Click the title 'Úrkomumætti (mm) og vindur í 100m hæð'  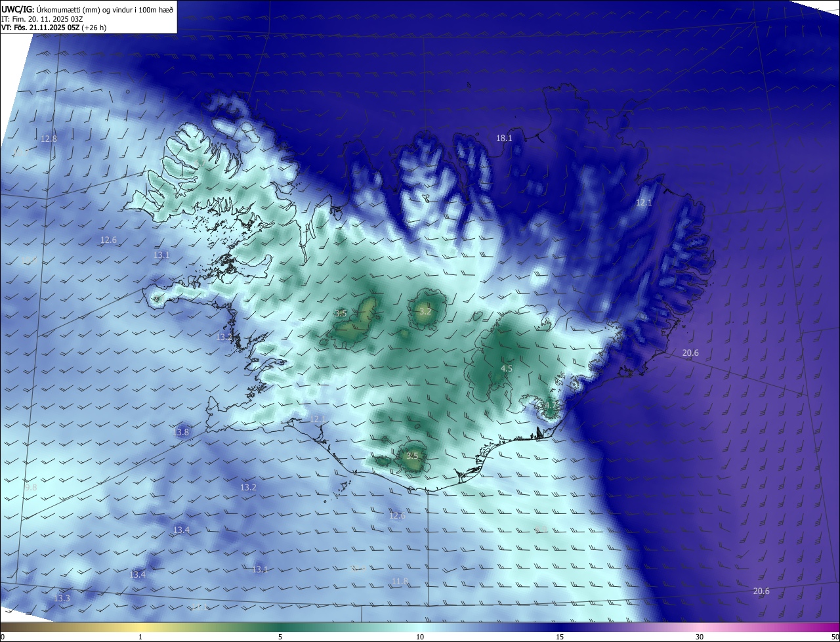pyautogui.click(x=104, y=9)
